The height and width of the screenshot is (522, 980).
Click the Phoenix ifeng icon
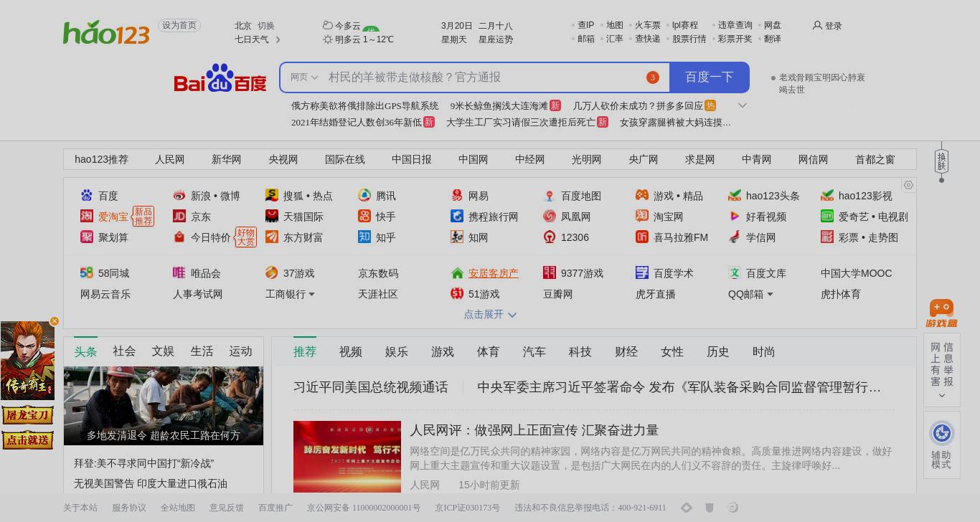[550, 216]
